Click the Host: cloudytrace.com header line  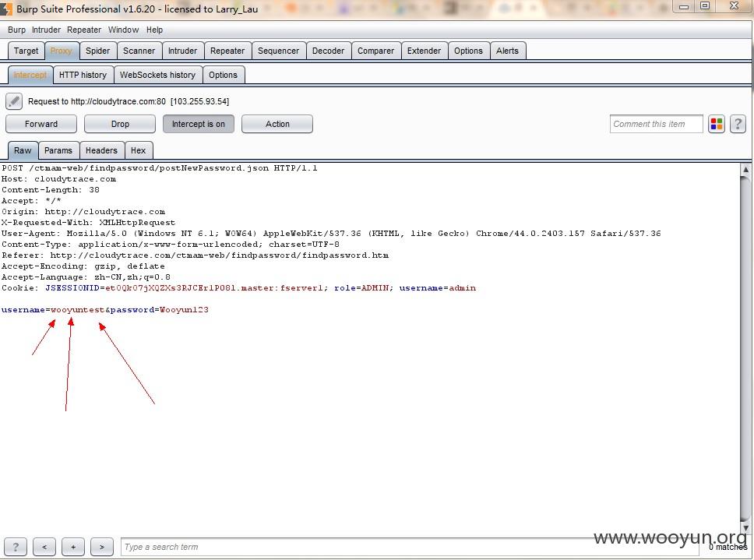[x=58, y=179]
